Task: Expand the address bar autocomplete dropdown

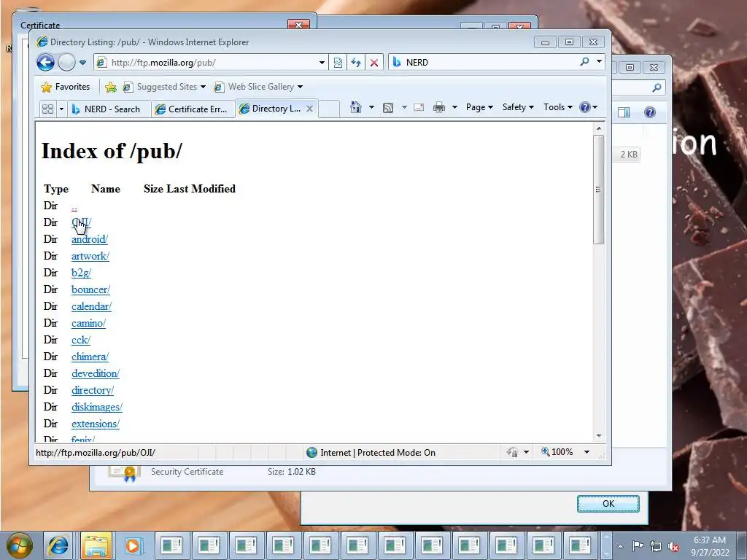Action: pos(322,63)
